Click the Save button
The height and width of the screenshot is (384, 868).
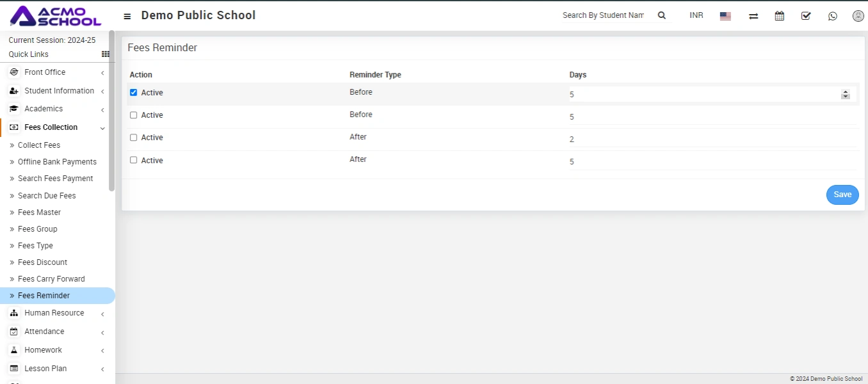click(x=842, y=195)
